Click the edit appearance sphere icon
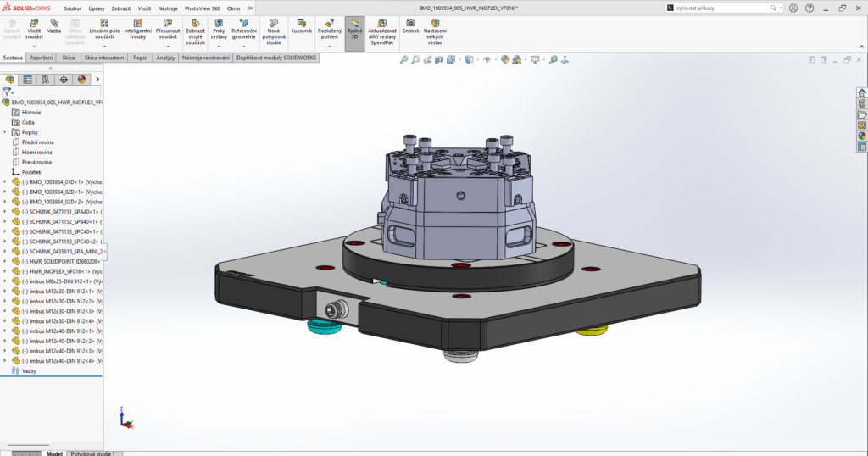The height and width of the screenshot is (456, 868). click(505, 60)
